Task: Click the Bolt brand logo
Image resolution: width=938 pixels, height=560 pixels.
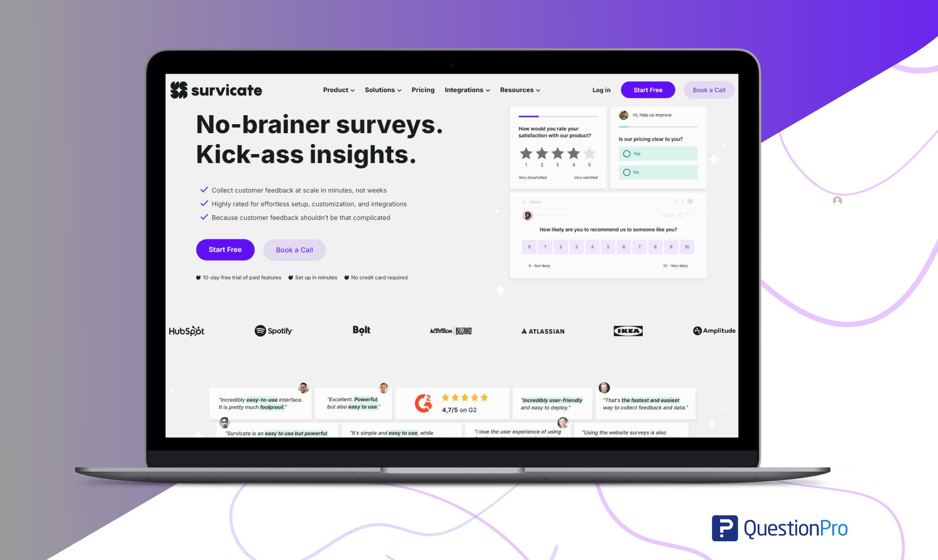Action: coord(360,330)
